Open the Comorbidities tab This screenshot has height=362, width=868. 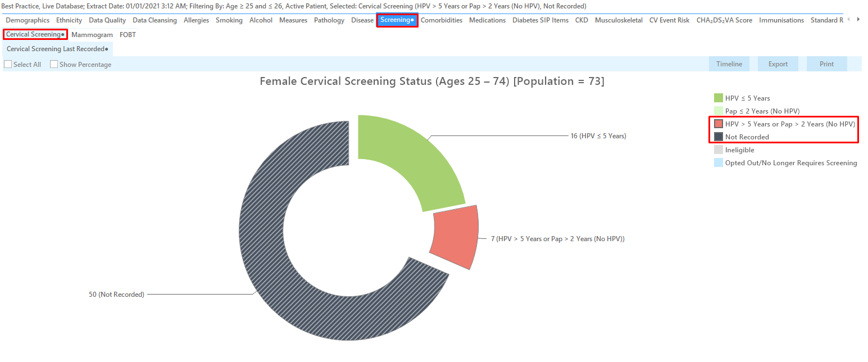click(x=442, y=20)
